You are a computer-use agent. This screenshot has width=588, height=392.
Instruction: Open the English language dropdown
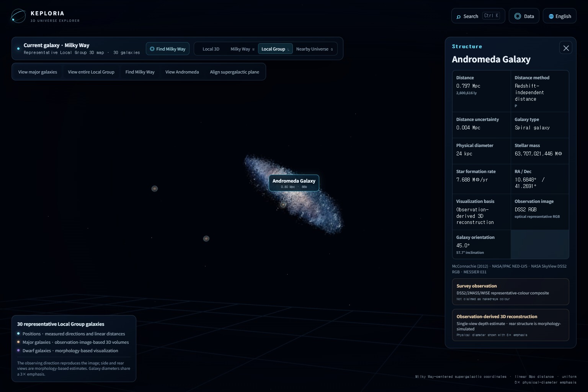pos(560,16)
